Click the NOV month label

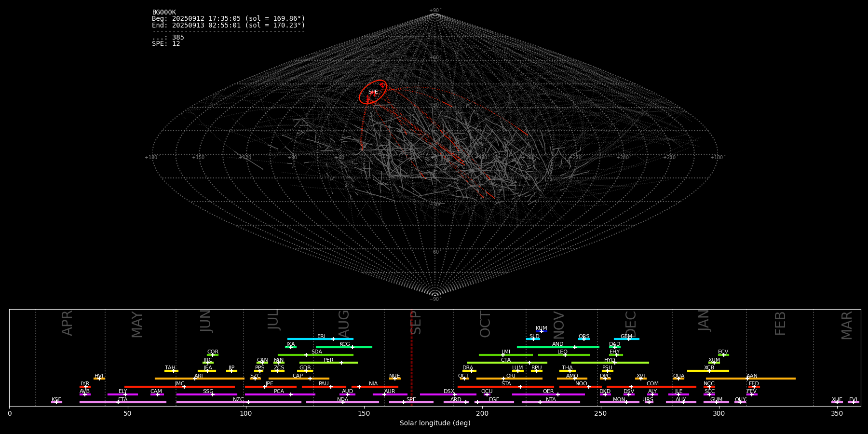pos(558,325)
